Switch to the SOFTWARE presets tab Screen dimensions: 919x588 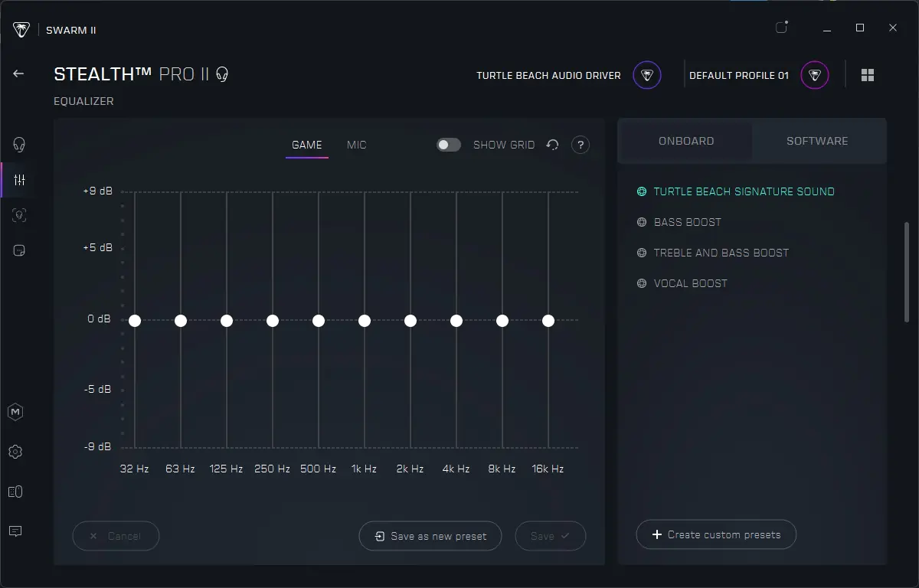[817, 141]
